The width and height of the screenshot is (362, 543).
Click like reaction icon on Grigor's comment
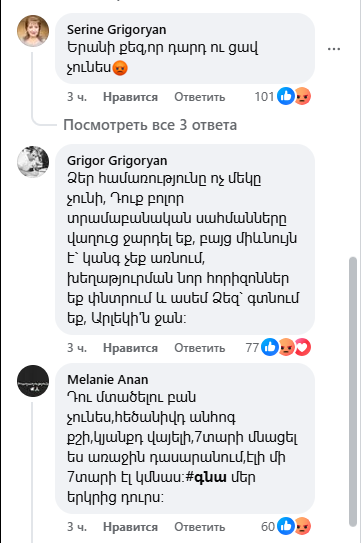point(270,347)
